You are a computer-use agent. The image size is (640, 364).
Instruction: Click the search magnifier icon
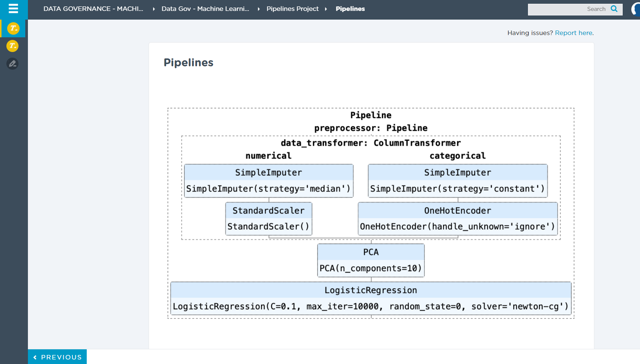point(614,9)
